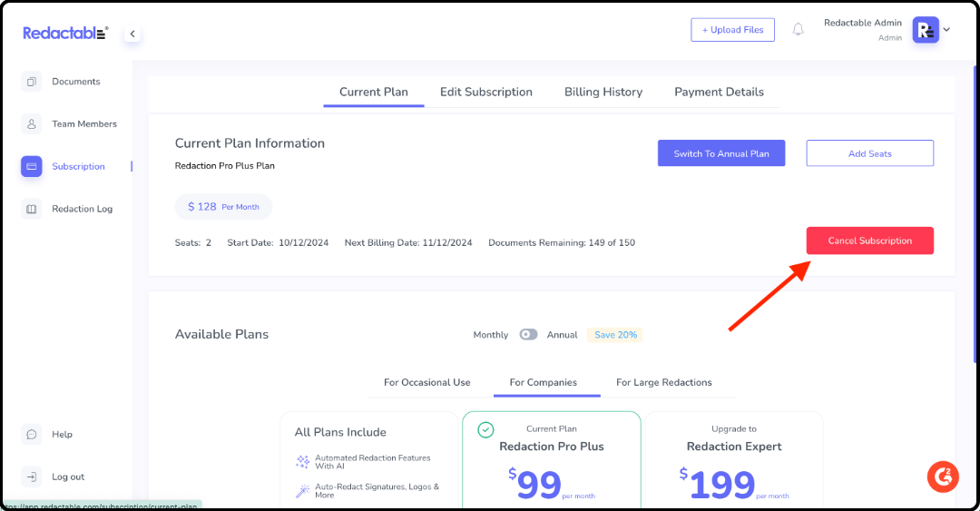Click the Annual label next to toggle

(x=562, y=335)
